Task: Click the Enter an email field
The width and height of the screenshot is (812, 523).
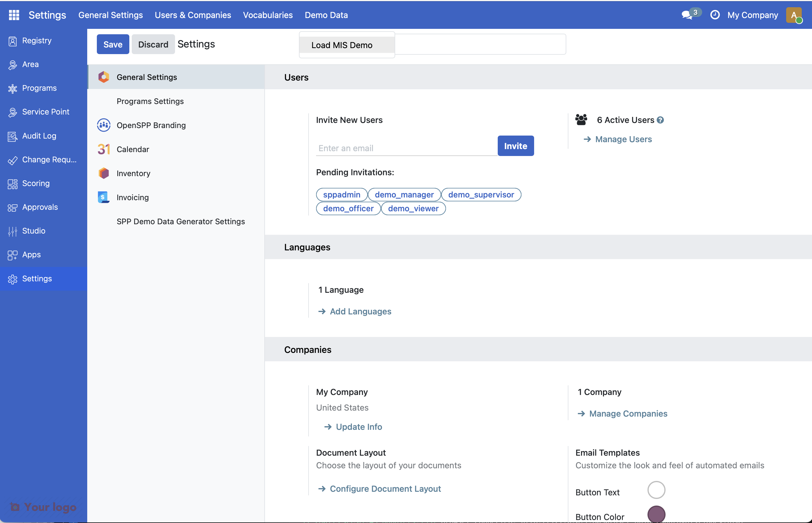Action: [x=404, y=148]
